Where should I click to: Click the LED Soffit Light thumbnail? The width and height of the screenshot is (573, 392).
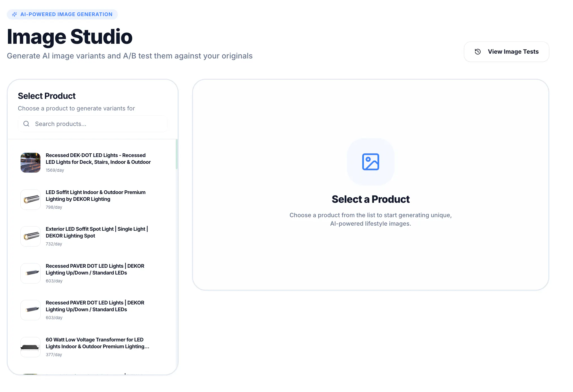coord(31,200)
